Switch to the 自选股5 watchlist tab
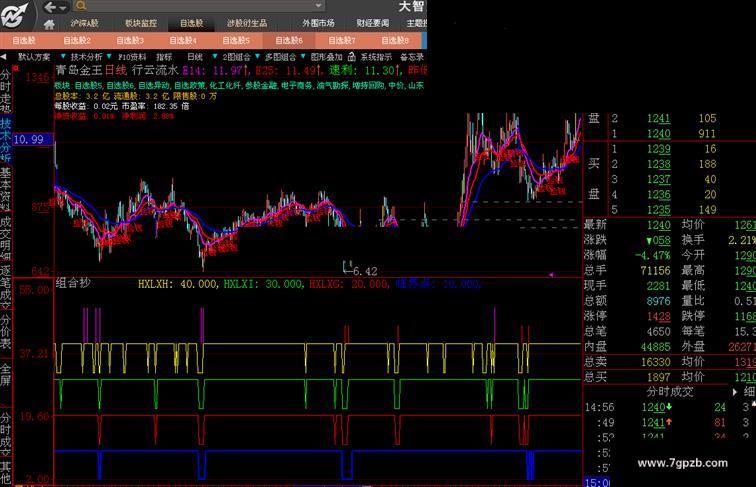Viewport: 756px width, 487px height. point(236,41)
